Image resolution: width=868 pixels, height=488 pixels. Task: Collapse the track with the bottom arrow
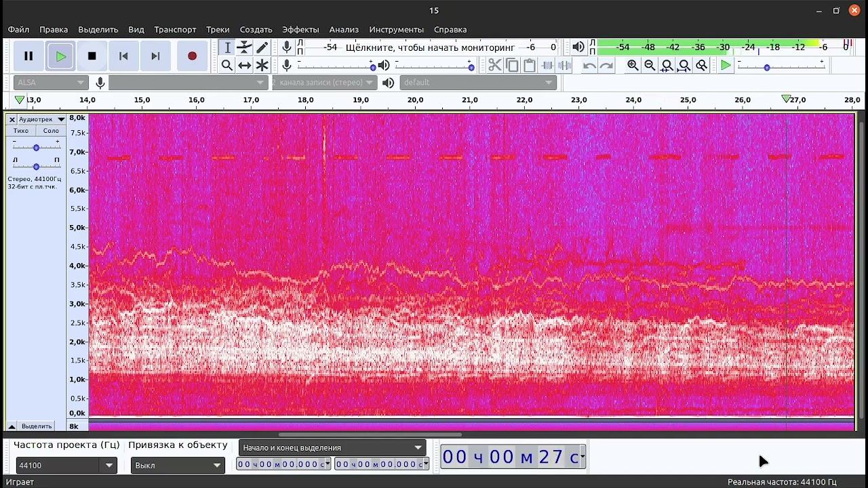tap(12, 426)
